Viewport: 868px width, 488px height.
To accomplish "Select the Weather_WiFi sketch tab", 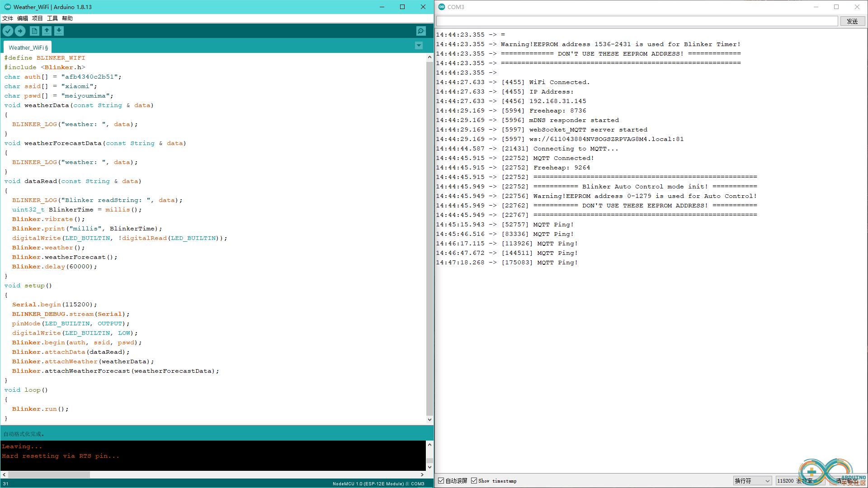I will [28, 47].
